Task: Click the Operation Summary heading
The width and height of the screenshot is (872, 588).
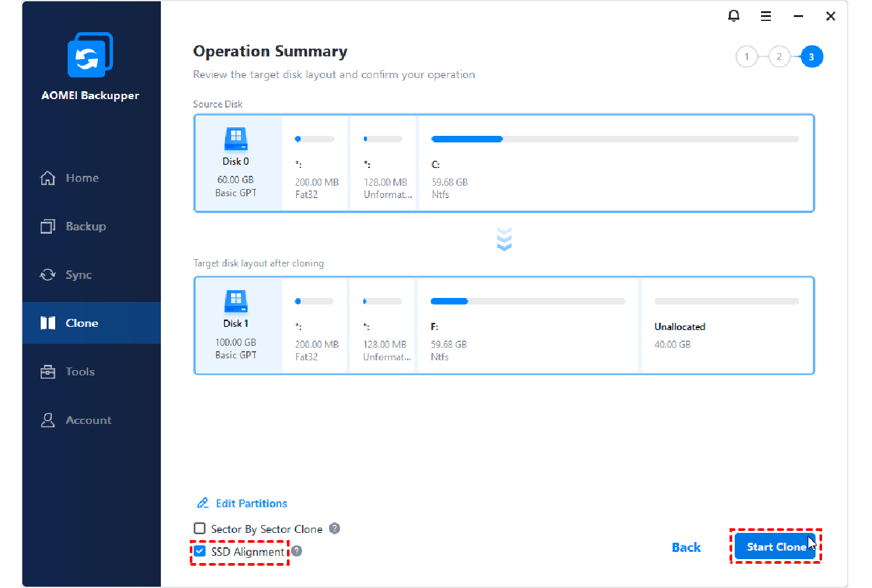Action: click(270, 51)
